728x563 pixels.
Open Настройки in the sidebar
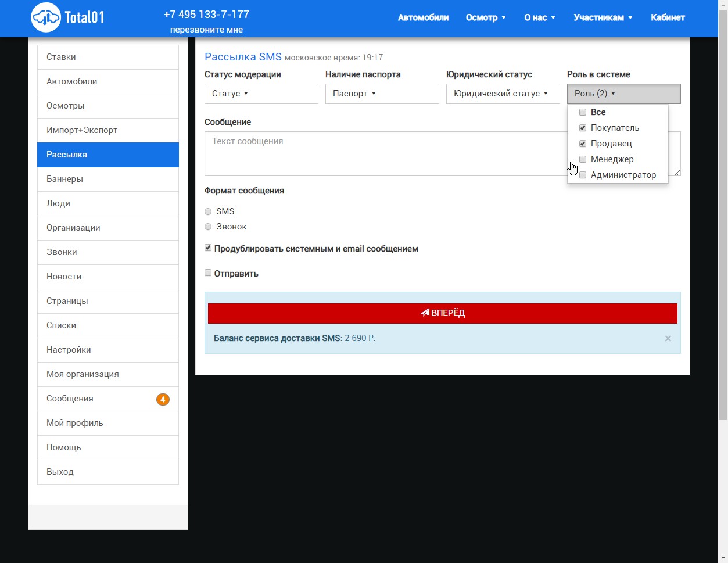(108, 350)
